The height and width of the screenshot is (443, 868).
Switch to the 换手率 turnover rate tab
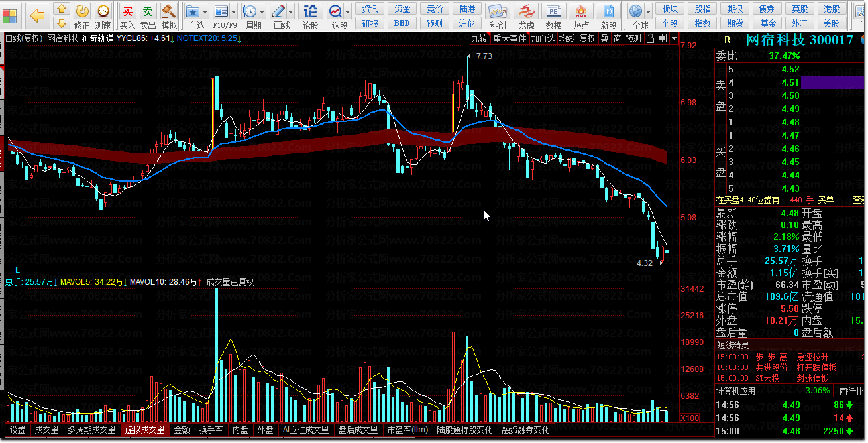[x=211, y=430]
